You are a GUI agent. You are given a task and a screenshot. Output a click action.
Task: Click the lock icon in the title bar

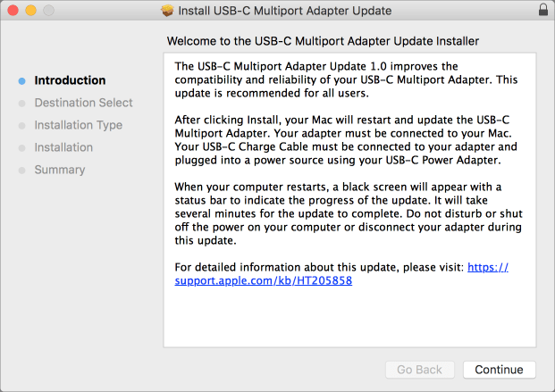pos(543,10)
